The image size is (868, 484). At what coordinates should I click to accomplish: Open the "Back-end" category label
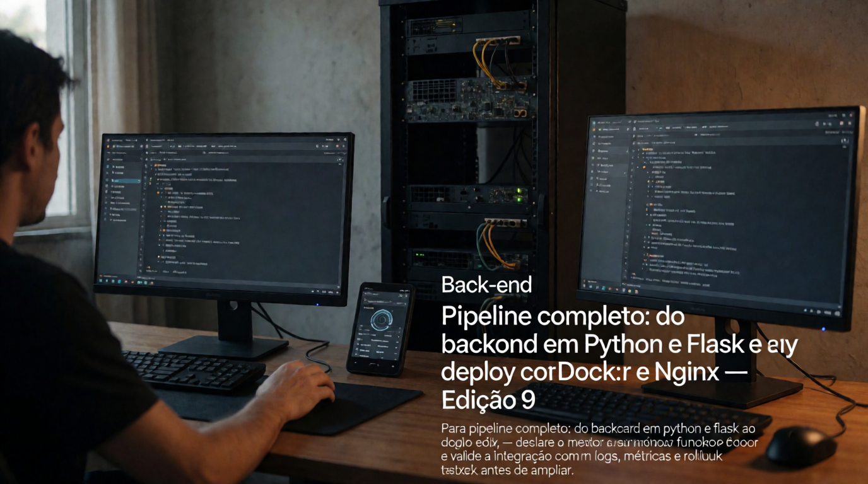[486, 285]
